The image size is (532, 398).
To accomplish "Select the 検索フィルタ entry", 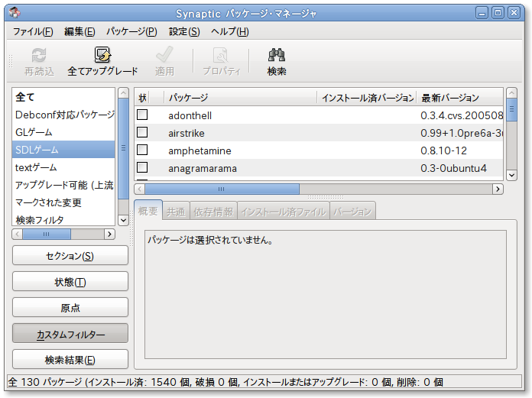I will click(63, 220).
